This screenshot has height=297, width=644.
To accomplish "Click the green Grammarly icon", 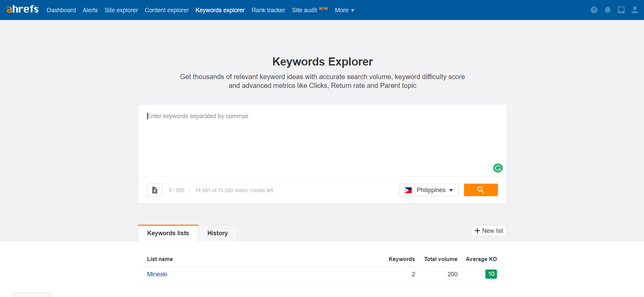I will (x=498, y=168).
